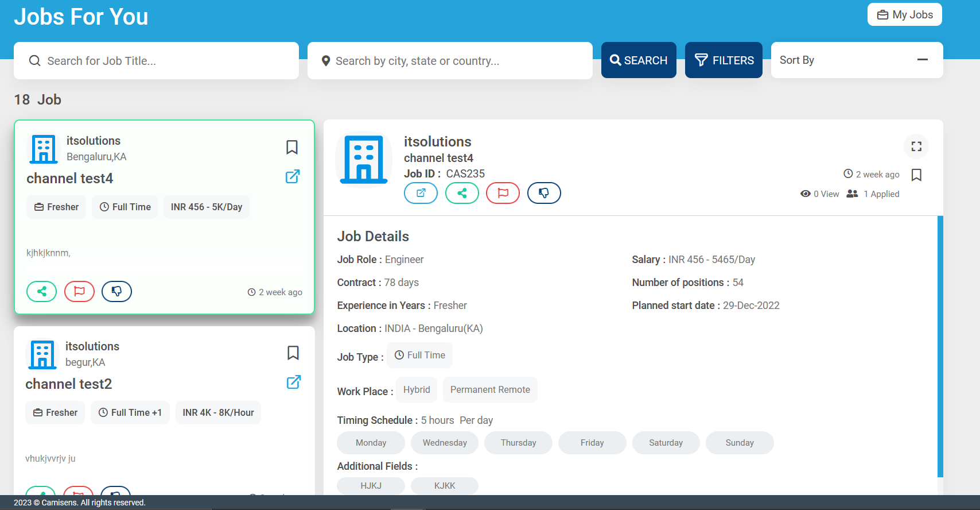The height and width of the screenshot is (510, 980).
Task: Share the job from details header
Action: click(x=462, y=193)
